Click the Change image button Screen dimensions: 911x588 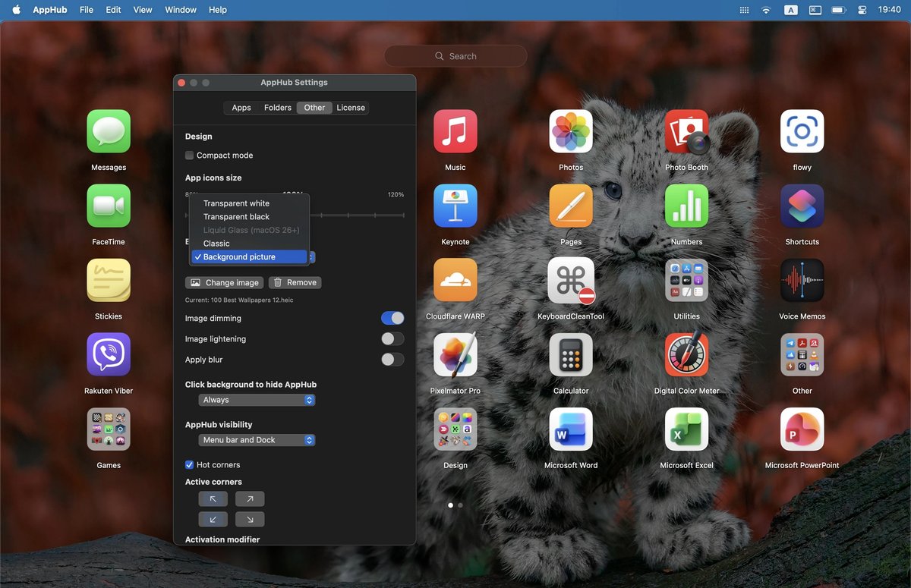point(224,281)
